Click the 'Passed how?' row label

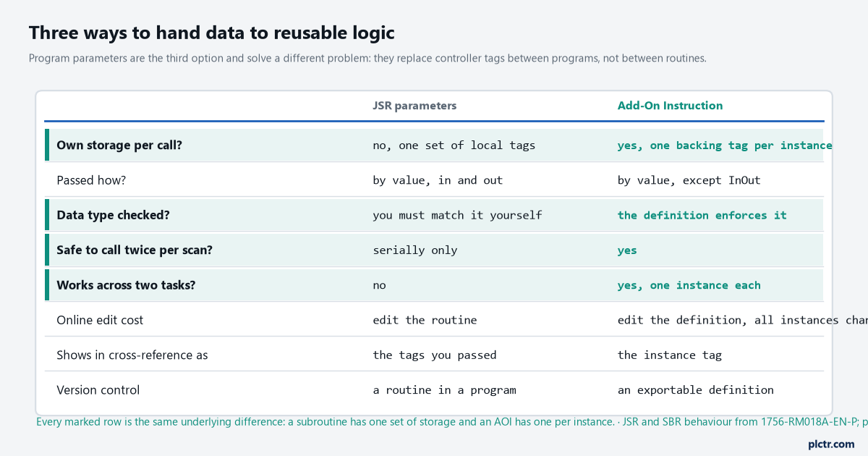[91, 180]
